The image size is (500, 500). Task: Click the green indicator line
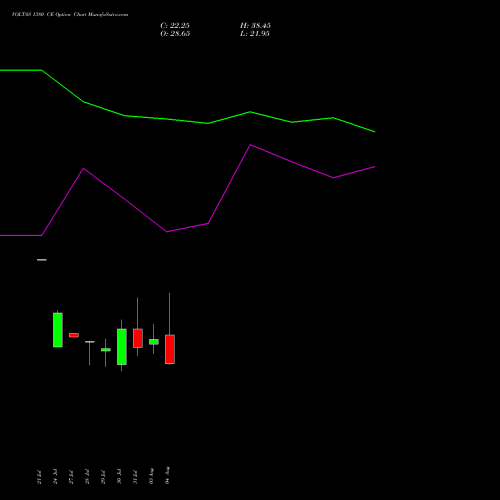(208, 123)
